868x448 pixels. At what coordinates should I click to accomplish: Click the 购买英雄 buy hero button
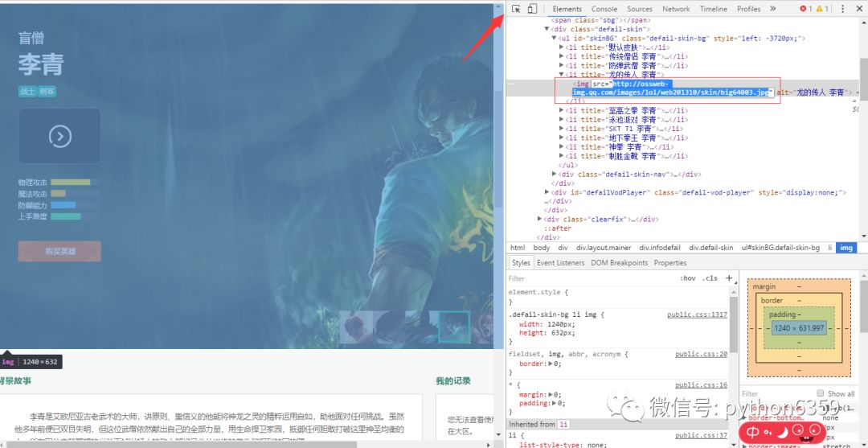[x=59, y=251]
